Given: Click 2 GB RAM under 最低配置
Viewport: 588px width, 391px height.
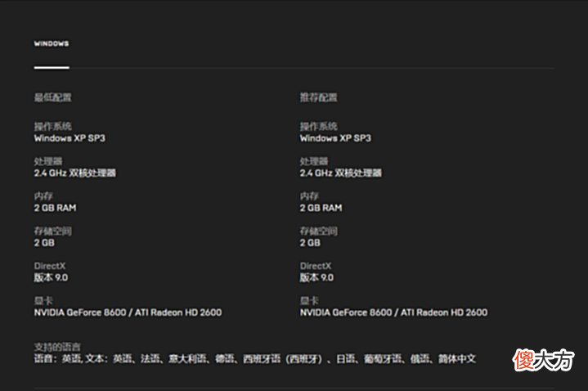Looking at the screenshot, I should (x=55, y=208).
